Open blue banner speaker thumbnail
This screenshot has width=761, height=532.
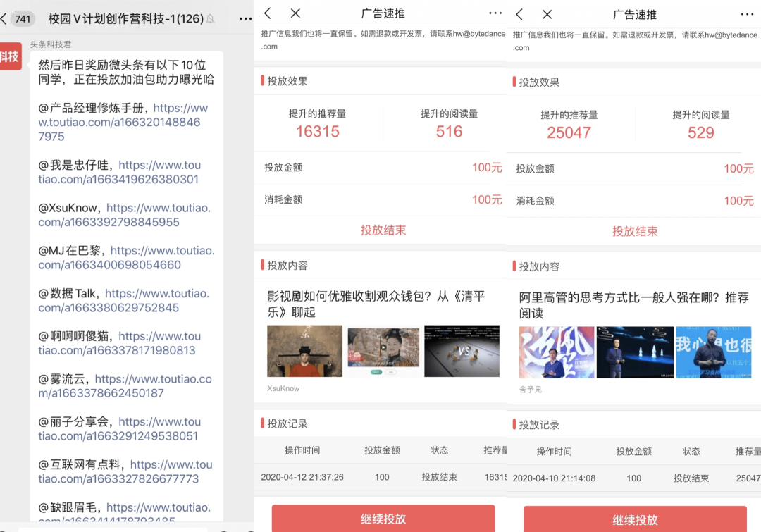713,352
